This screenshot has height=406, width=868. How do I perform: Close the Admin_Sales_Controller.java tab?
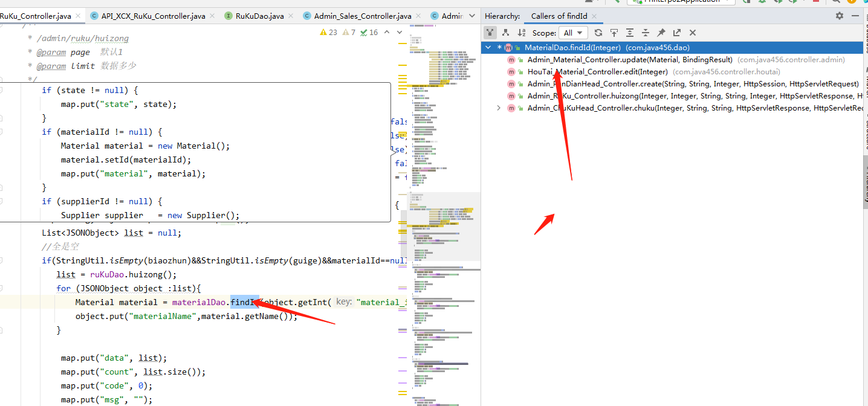417,16
